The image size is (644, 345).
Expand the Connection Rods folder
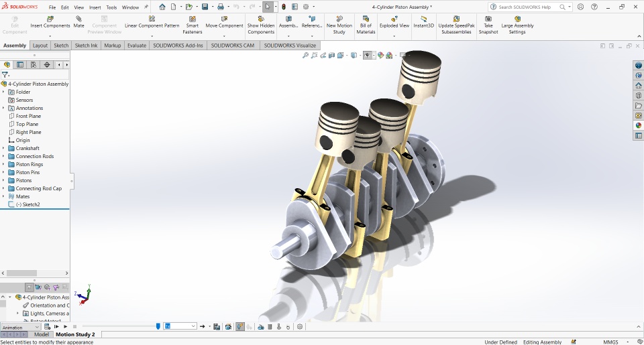3,156
